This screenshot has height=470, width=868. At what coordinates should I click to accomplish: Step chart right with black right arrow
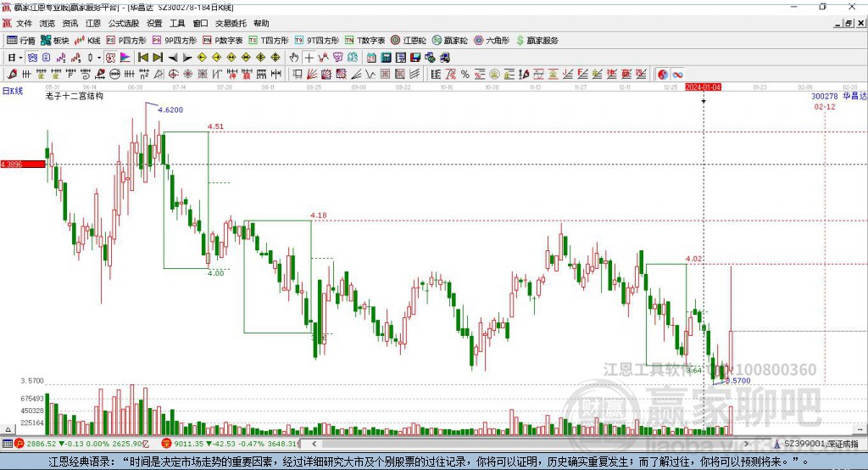(x=187, y=58)
